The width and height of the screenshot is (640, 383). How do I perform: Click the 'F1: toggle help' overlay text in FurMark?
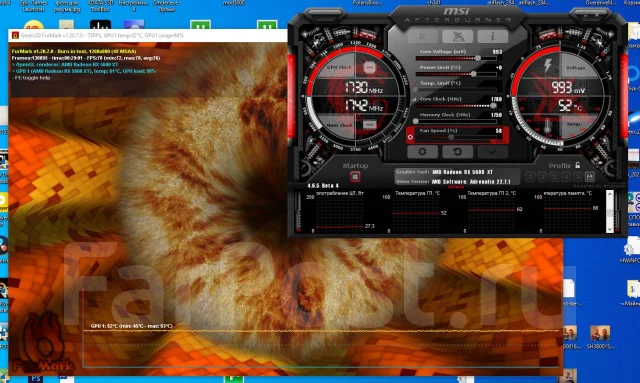click(31, 78)
